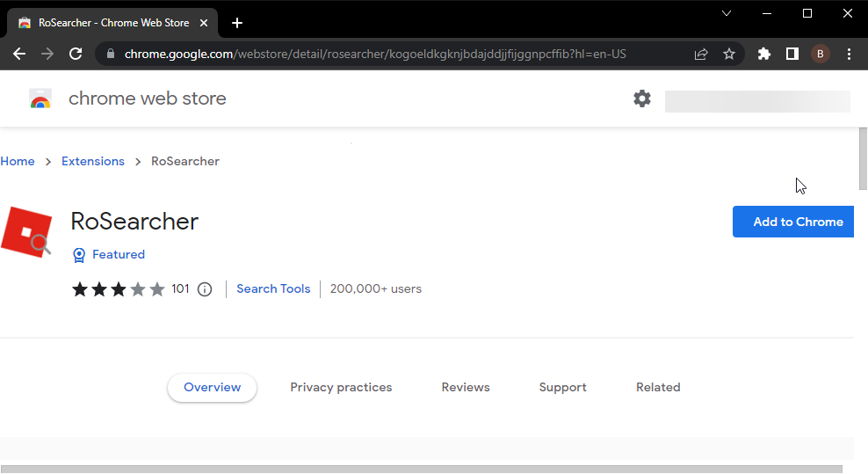Reload the current page

pyautogui.click(x=76, y=54)
